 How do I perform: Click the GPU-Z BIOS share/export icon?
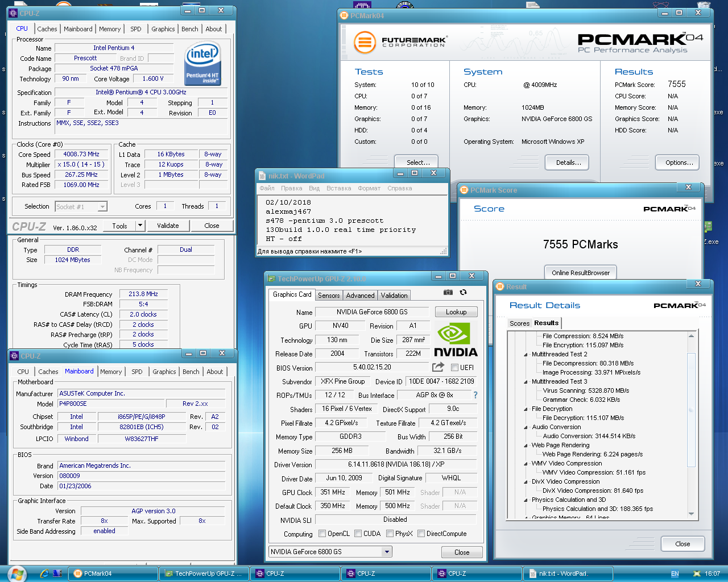coord(438,367)
